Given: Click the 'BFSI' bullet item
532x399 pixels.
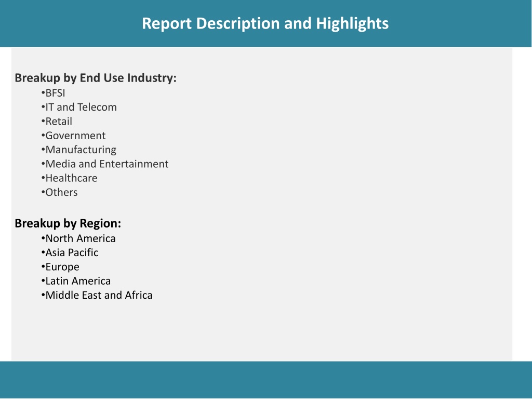Looking at the screenshot, I should pos(54,93).
